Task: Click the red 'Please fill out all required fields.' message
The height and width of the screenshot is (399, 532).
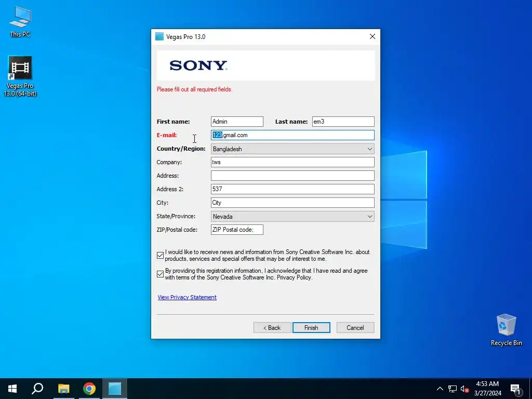Action: pyautogui.click(x=194, y=89)
